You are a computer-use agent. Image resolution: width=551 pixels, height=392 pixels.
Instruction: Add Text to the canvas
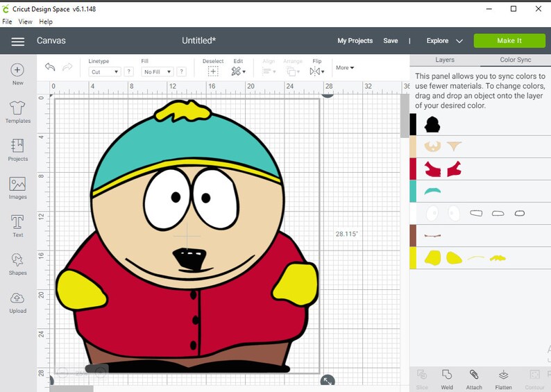coord(17,226)
